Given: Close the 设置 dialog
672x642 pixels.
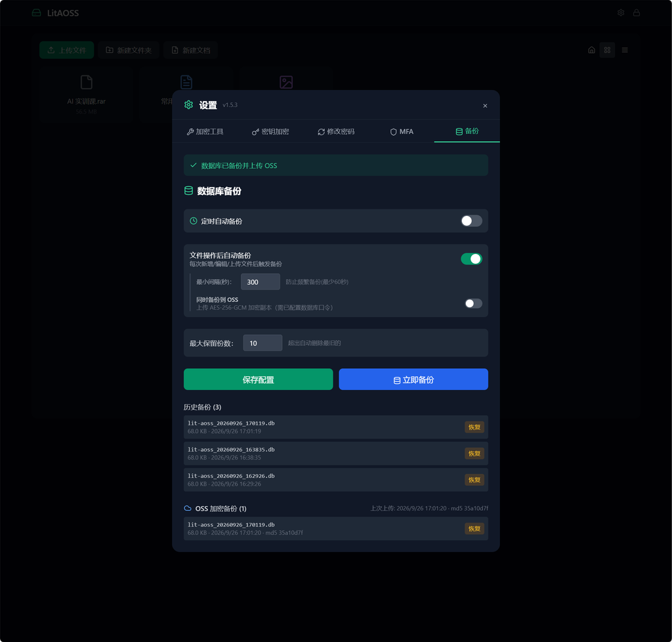Looking at the screenshot, I should (485, 106).
